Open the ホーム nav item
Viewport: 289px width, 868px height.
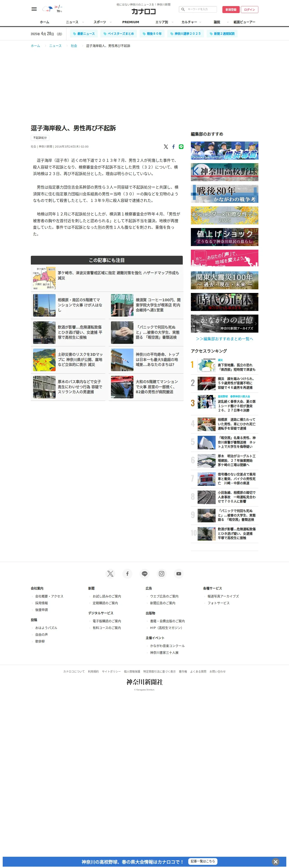(44, 22)
